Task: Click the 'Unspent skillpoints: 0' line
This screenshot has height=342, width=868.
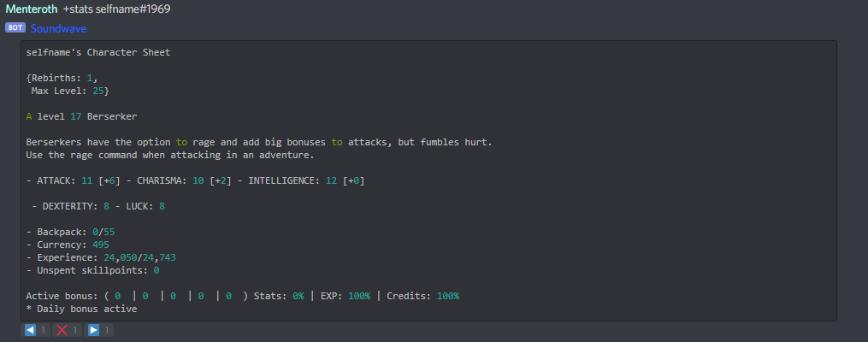Action: [93, 270]
